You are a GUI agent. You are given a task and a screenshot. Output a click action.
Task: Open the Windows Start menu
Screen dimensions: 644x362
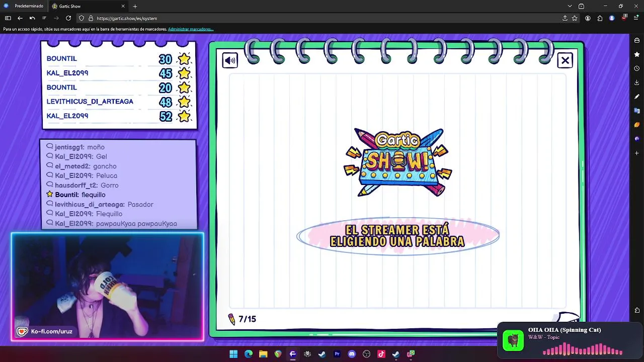tap(233, 354)
